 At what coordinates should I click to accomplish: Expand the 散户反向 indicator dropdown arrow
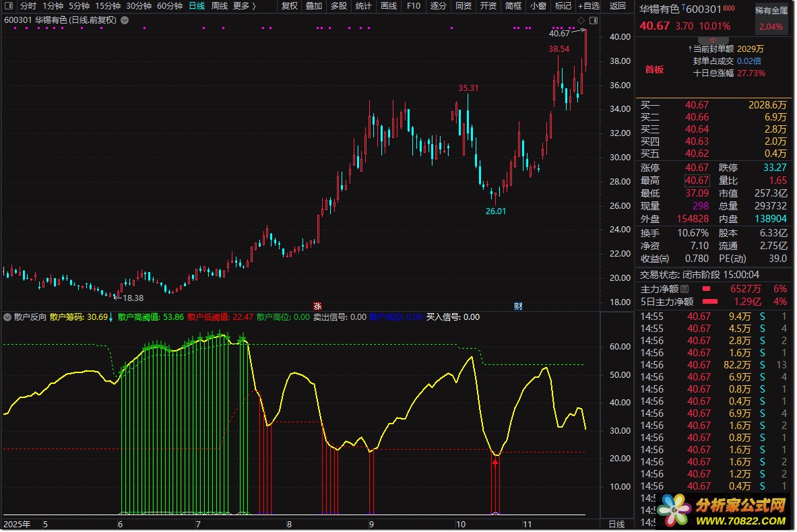pyautogui.click(x=8, y=317)
